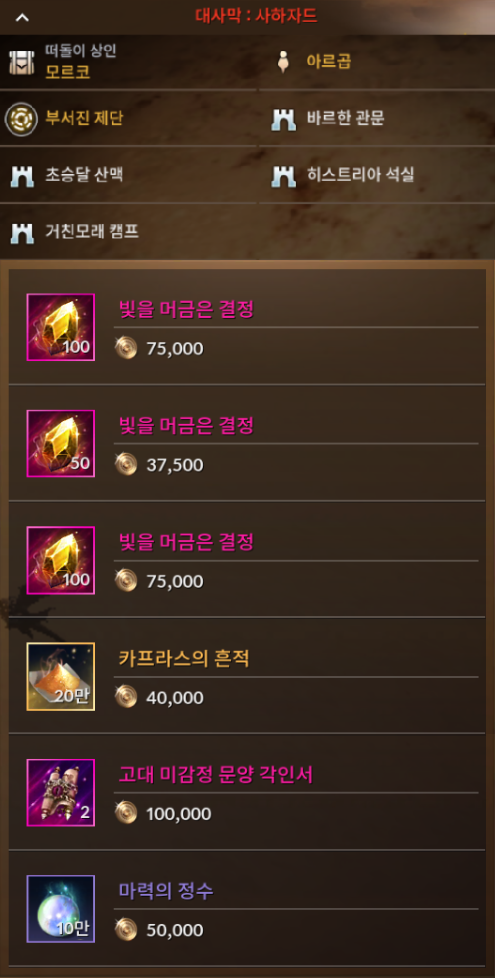Click the 부서진 제단 altar icon
This screenshot has height=978, width=495.
pyautogui.click(x=21, y=119)
